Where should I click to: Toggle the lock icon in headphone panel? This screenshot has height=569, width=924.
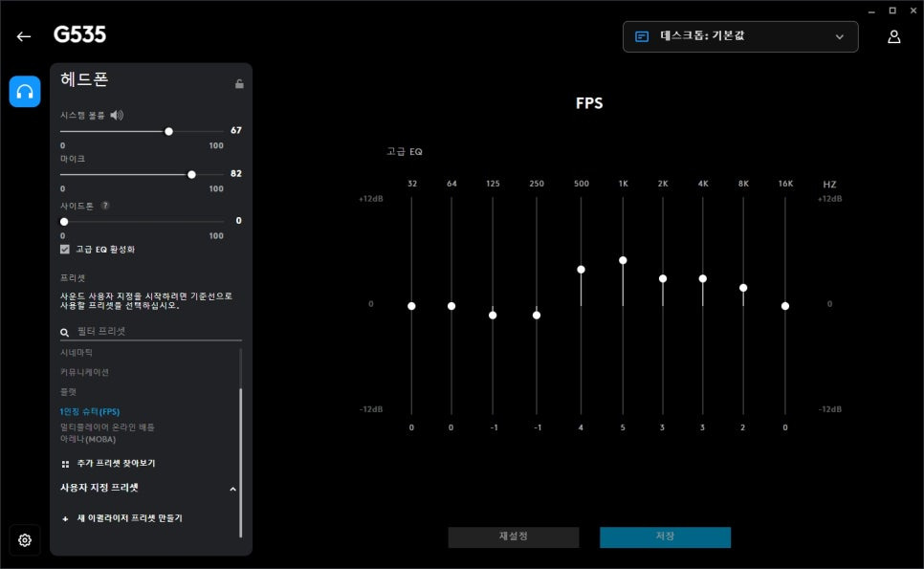239,83
